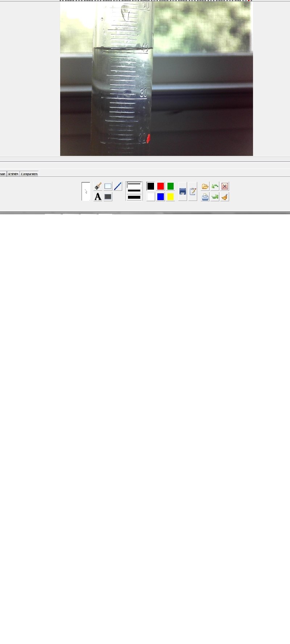This screenshot has height=644, width=290.
Task: Redo with the green forward arrow
Action: tap(215, 197)
